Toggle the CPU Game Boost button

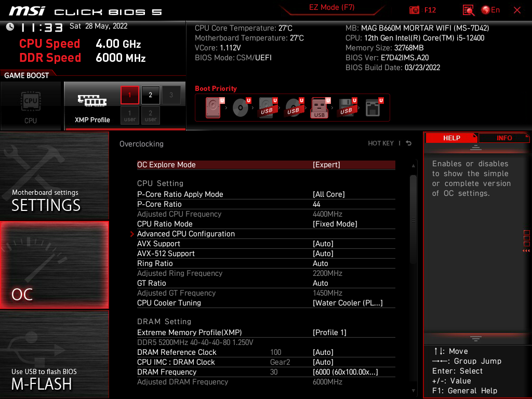coord(31,106)
